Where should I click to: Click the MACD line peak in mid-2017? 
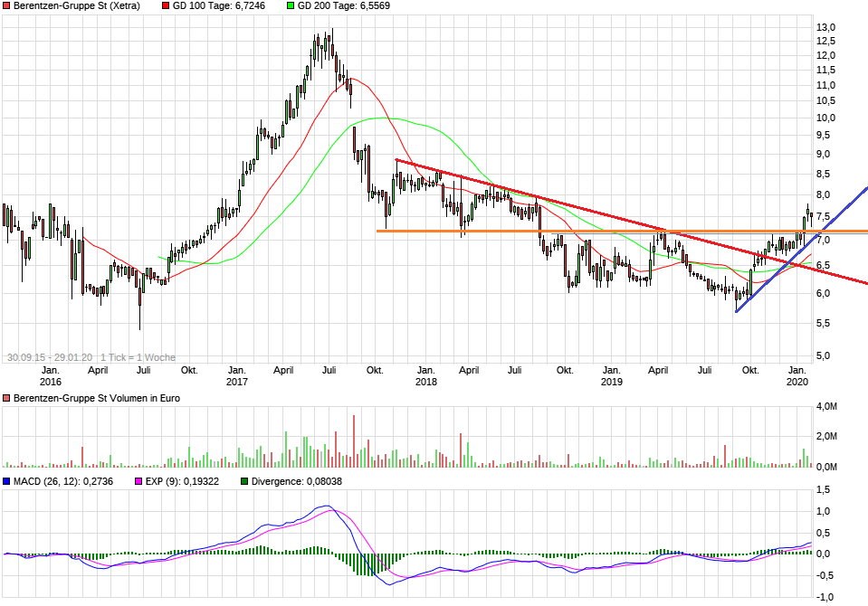pos(327,506)
